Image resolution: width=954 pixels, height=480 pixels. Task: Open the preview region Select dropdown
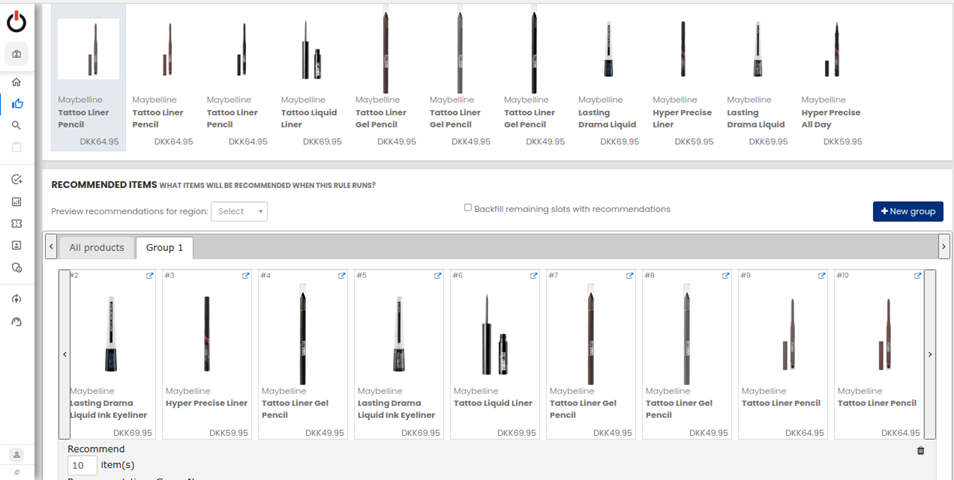(239, 211)
